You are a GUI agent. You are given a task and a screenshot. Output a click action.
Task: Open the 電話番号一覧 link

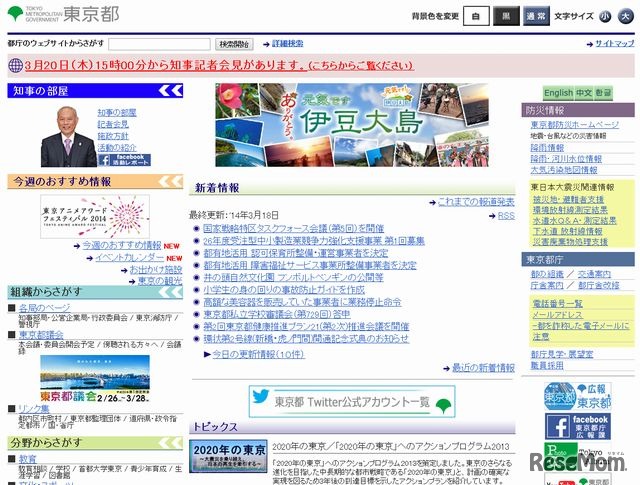[x=558, y=304]
